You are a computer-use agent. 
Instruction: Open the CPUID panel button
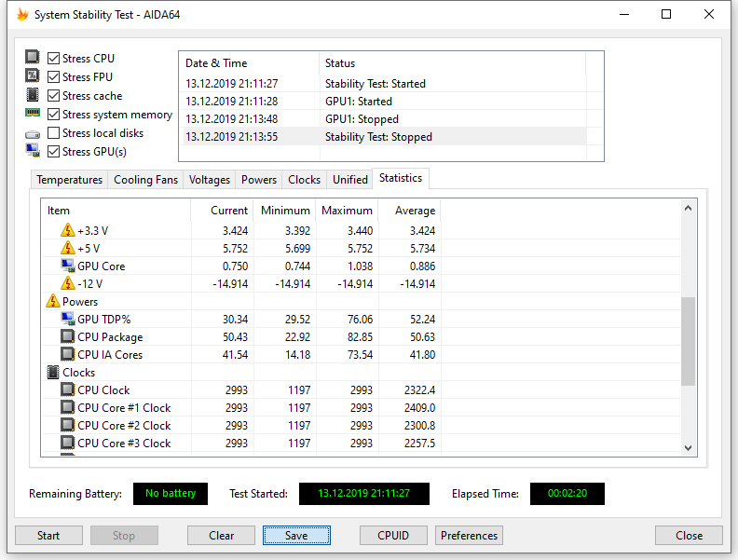393,536
